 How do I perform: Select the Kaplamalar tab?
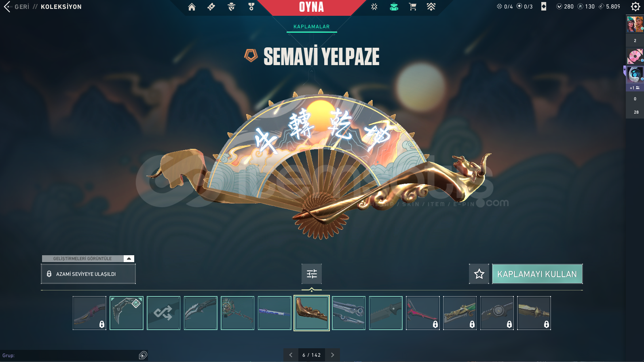312,27
